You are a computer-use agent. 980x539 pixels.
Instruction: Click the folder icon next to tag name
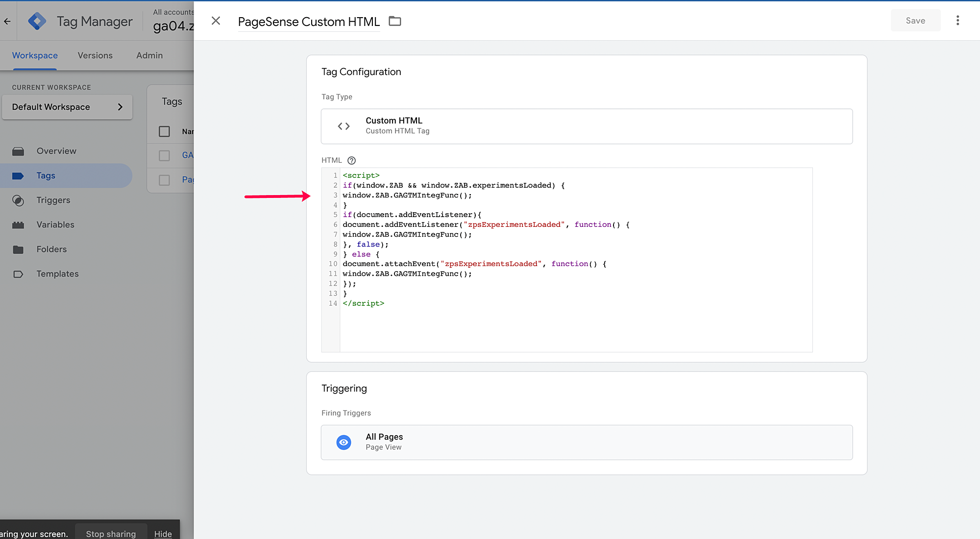(394, 21)
